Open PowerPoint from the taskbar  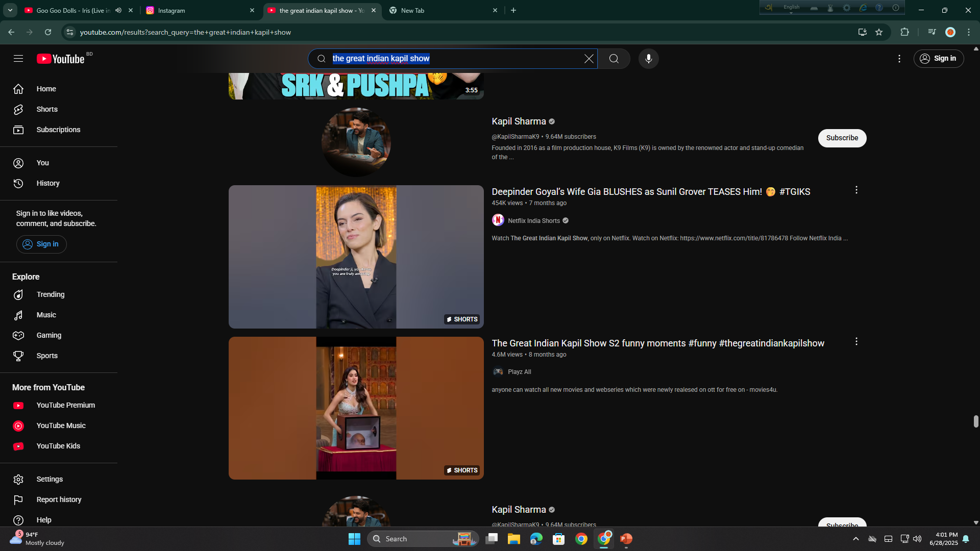tap(626, 539)
